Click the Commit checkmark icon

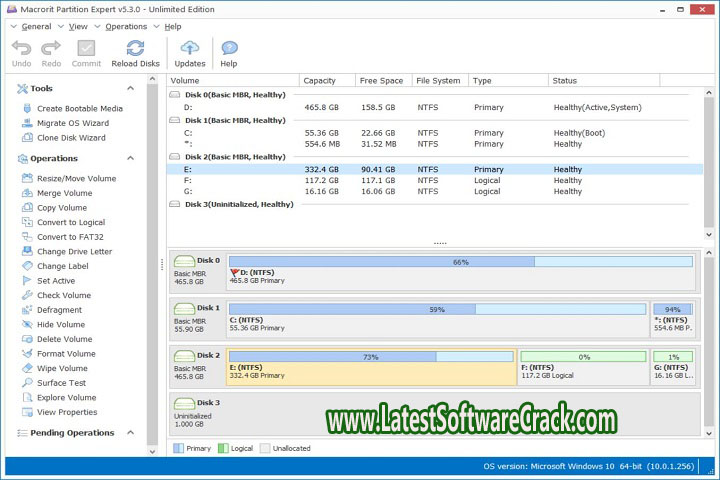pos(86,48)
